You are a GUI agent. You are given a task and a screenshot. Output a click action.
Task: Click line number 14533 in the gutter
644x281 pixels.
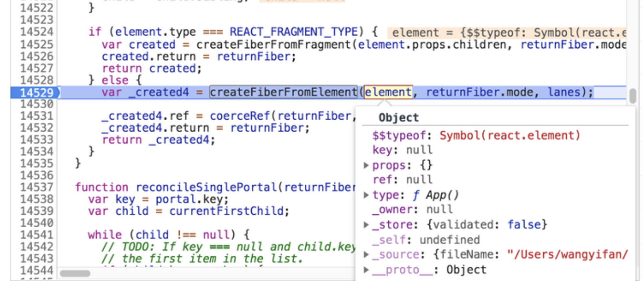37,140
